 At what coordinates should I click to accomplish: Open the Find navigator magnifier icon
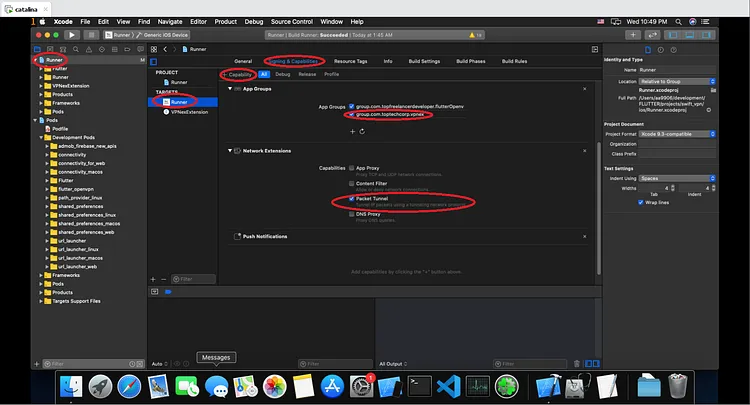(x=76, y=49)
